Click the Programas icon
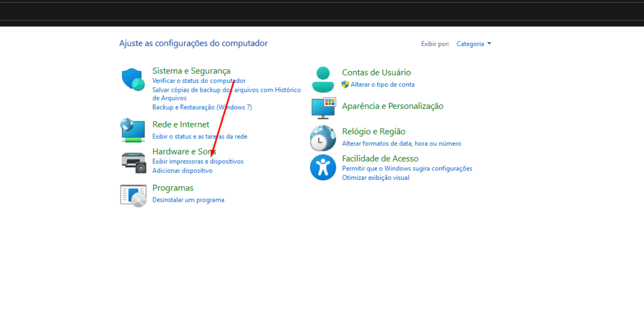The width and height of the screenshot is (644, 325). (x=133, y=195)
